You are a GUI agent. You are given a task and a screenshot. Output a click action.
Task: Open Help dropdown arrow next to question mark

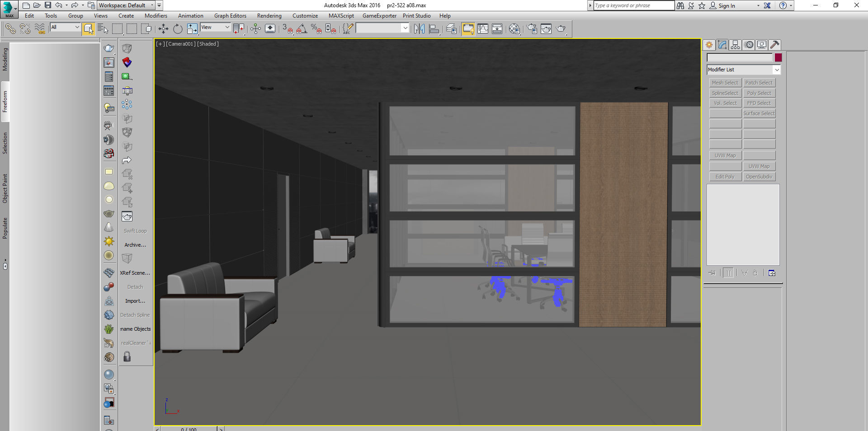(x=791, y=5)
